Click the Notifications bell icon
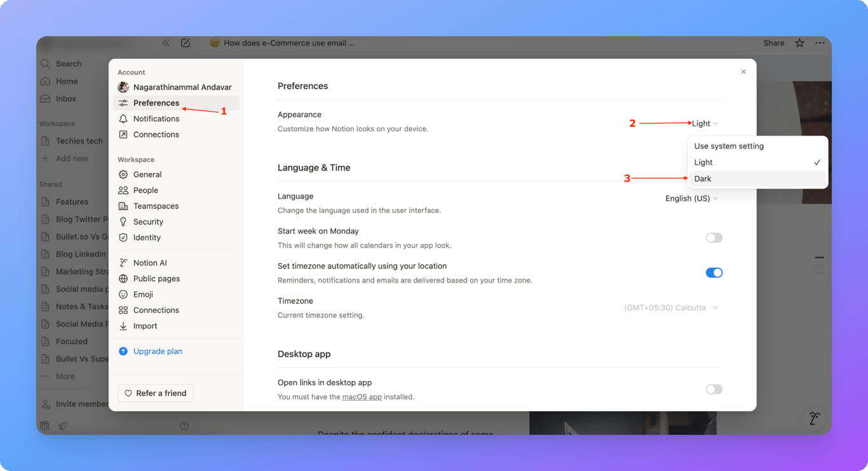The image size is (868, 471). [x=123, y=119]
